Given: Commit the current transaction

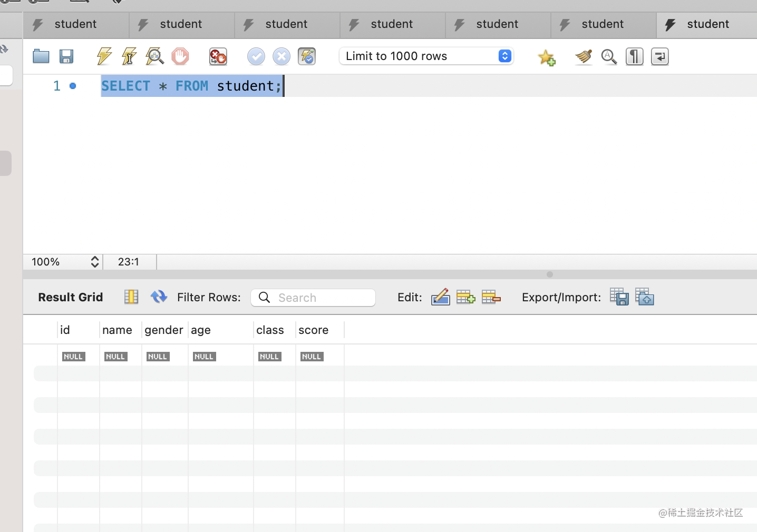Looking at the screenshot, I should pyautogui.click(x=256, y=56).
